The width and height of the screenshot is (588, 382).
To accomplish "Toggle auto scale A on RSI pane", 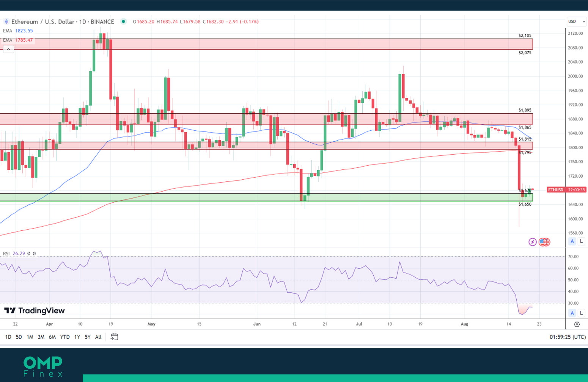I will point(572,313).
